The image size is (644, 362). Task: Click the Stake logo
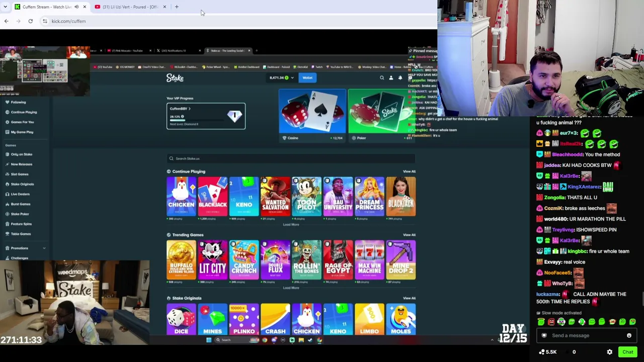(x=175, y=78)
